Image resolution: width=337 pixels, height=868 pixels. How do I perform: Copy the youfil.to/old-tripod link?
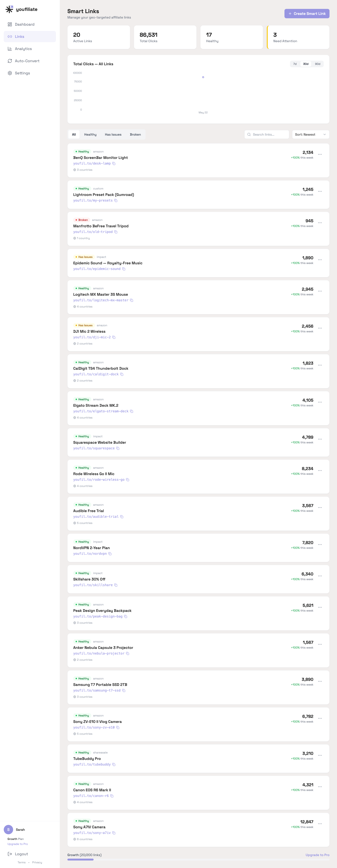(116, 232)
